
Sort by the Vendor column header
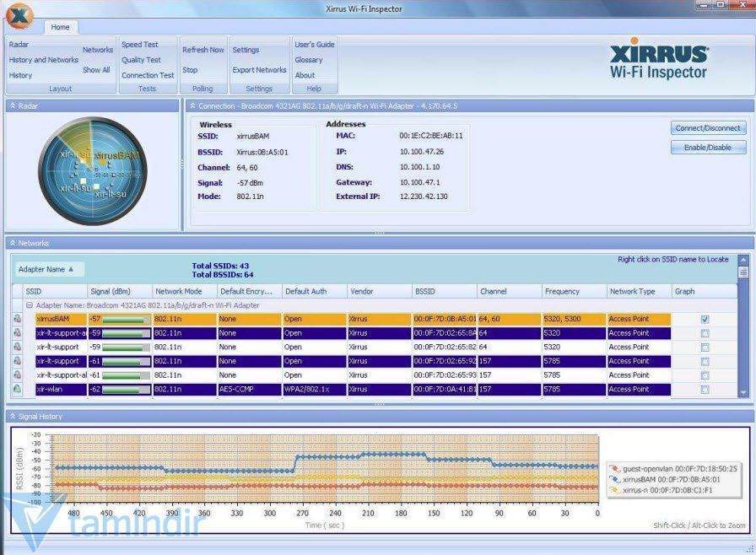point(380,292)
